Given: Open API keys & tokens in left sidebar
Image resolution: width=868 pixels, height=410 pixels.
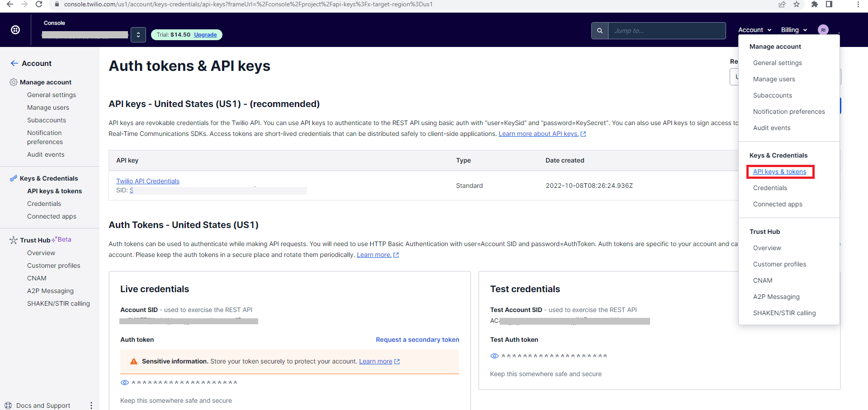Looking at the screenshot, I should tap(54, 191).
